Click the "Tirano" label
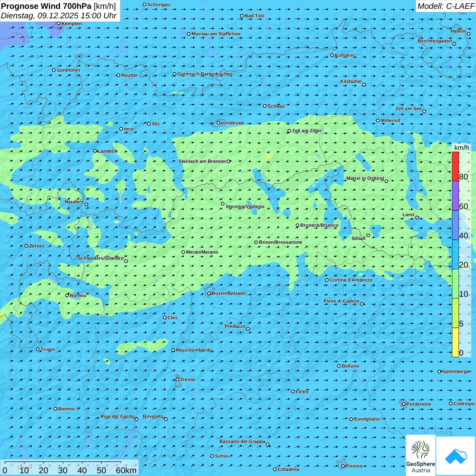The height and width of the screenshot is (476, 476). pos(48,349)
